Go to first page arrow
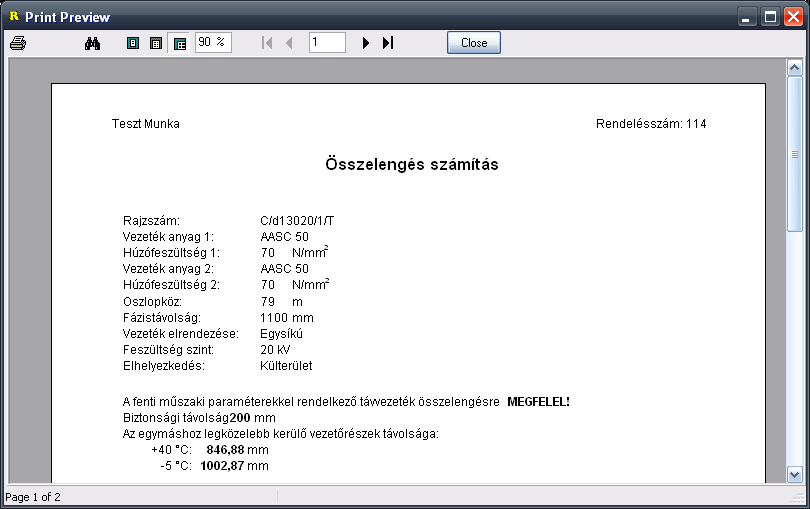Image resolution: width=810 pixels, height=509 pixels. (267, 43)
